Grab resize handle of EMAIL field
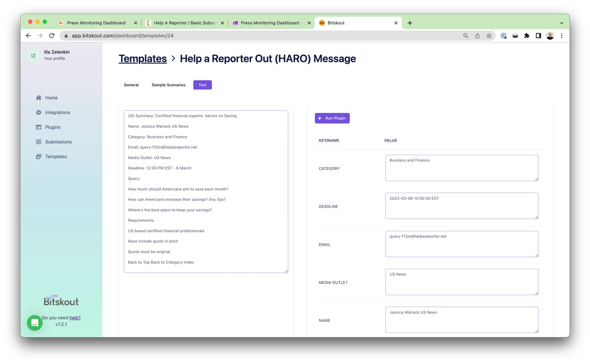590x364 pixels. pyautogui.click(x=536, y=254)
